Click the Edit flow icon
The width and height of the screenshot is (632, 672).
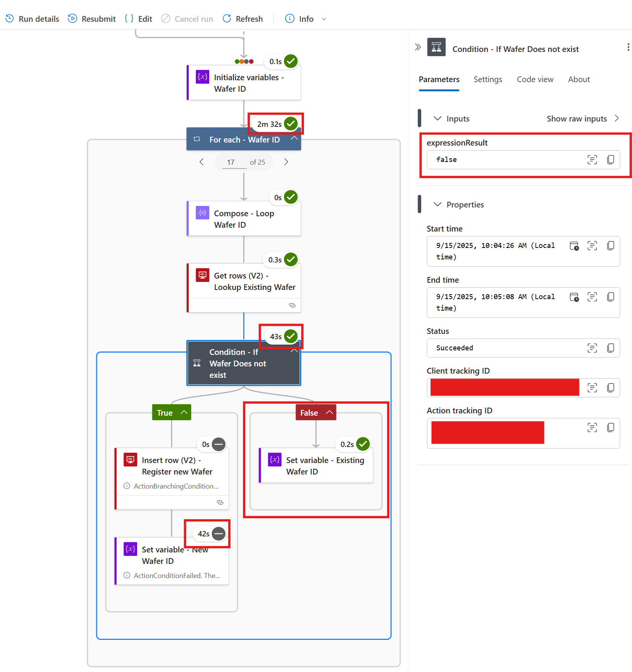pos(129,18)
